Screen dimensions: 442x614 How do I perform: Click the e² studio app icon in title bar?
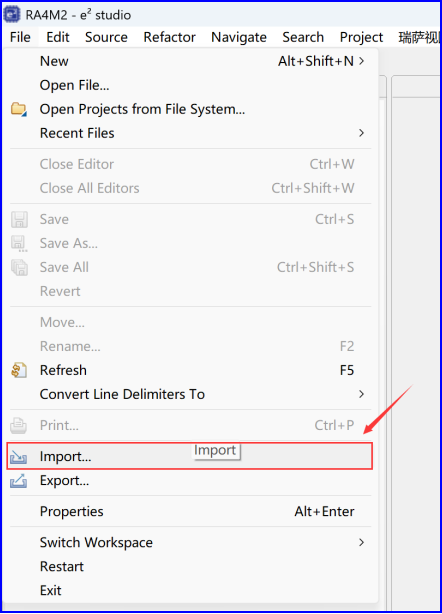[12, 14]
